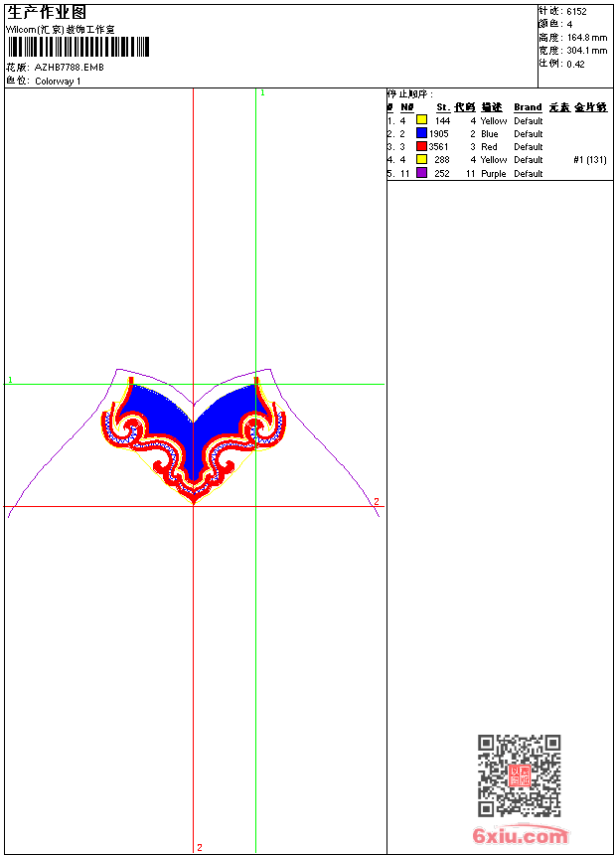616x855 pixels.
Task: Click the '描述' description column header
Action: (x=492, y=107)
